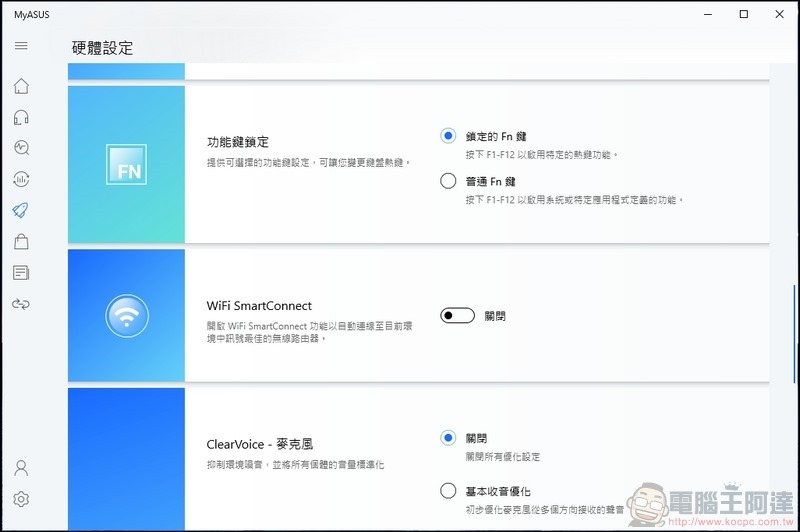The height and width of the screenshot is (532, 800).
Task: Close the MyASUS window
Action: click(x=780, y=14)
